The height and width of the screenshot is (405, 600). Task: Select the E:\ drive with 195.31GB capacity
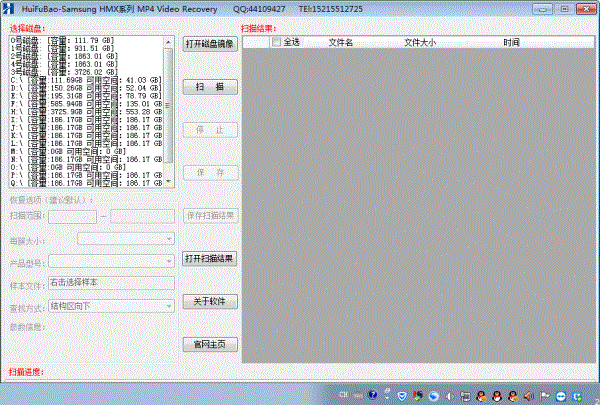click(x=87, y=96)
